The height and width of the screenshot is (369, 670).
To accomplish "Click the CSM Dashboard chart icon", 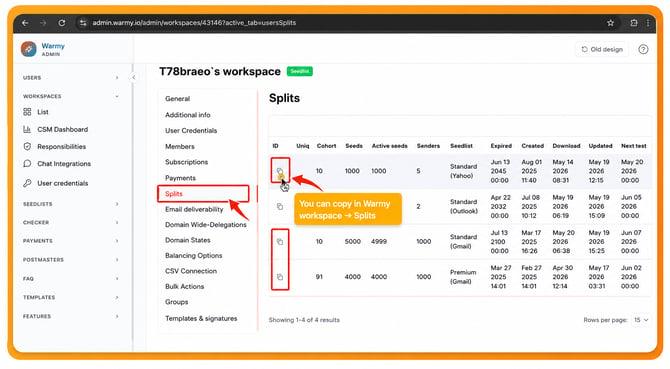I will pyautogui.click(x=27, y=129).
